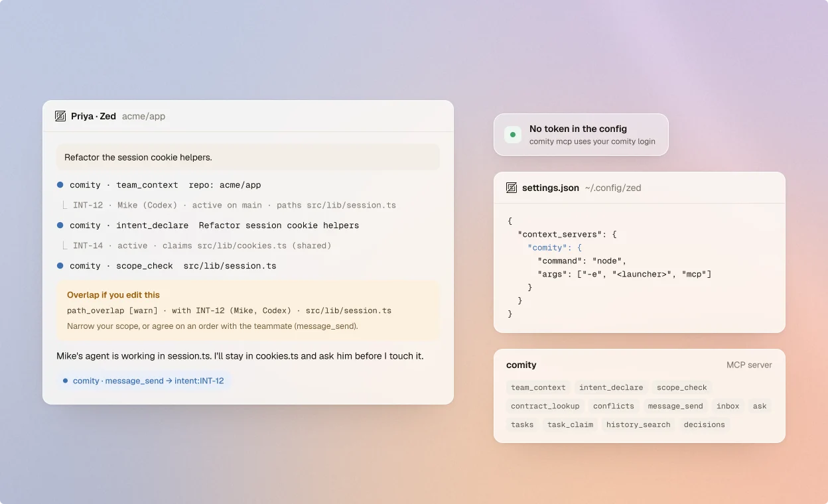Select the task_claim chip
Image resolution: width=828 pixels, height=504 pixels.
click(570, 424)
